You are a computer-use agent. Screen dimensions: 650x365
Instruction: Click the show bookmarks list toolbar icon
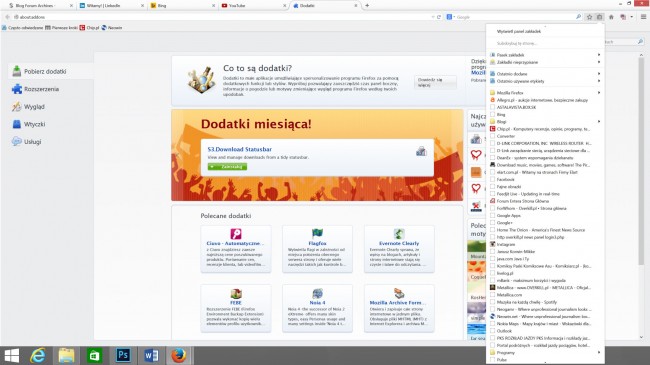pos(599,17)
